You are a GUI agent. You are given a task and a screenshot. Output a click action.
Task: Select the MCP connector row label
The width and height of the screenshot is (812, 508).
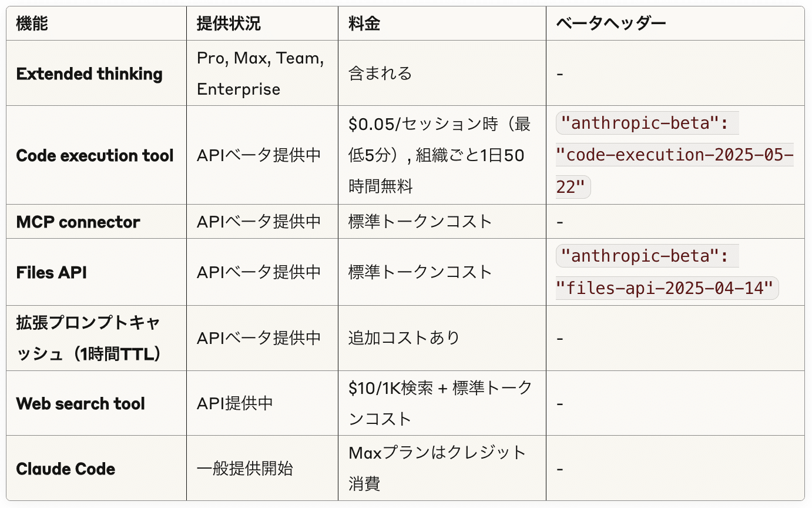click(x=78, y=222)
